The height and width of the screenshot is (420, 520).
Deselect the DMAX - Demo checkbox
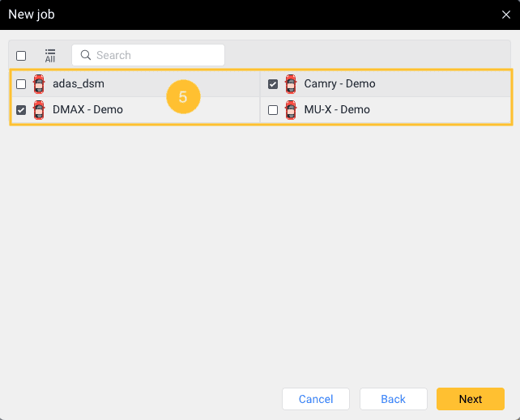pos(21,110)
